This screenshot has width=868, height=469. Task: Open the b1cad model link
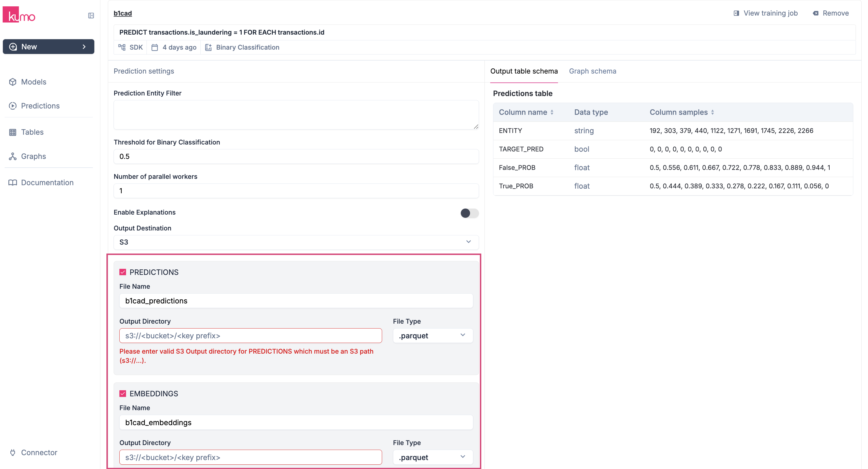click(123, 13)
